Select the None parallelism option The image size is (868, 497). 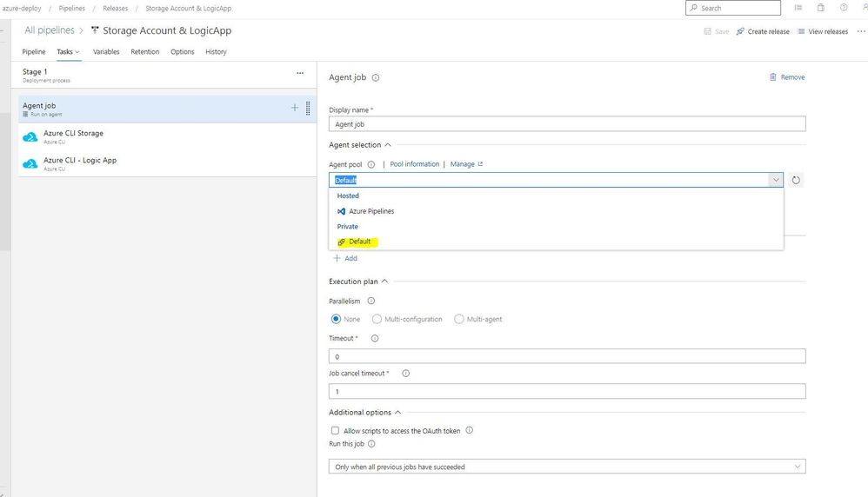click(336, 319)
